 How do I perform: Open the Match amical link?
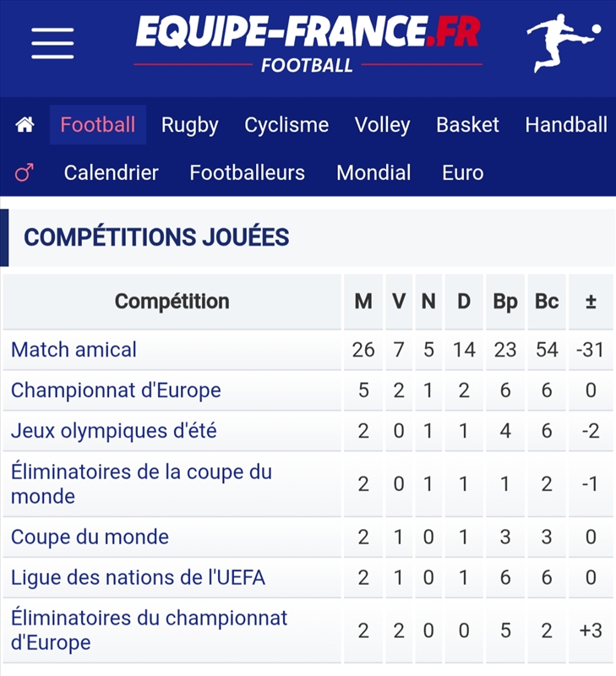tap(74, 350)
